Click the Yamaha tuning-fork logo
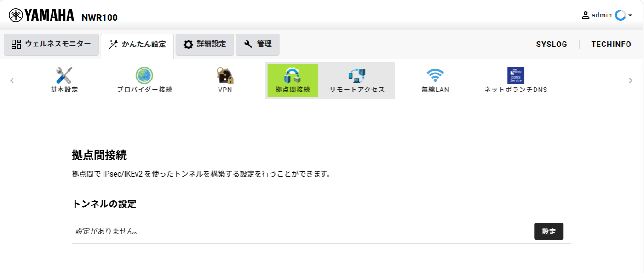Screen dimensions: 644x274 pyautogui.click(x=16, y=16)
